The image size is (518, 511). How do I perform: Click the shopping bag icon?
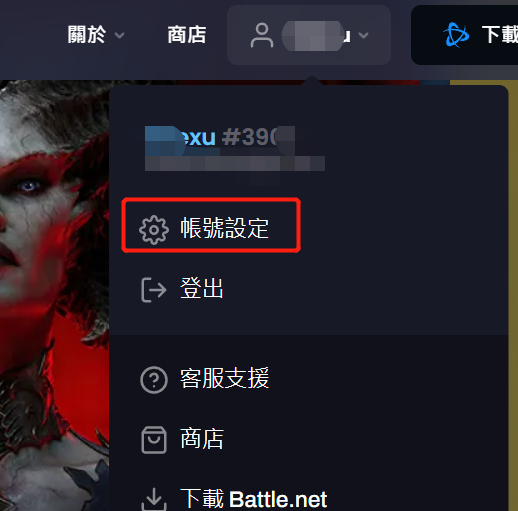pos(154,440)
